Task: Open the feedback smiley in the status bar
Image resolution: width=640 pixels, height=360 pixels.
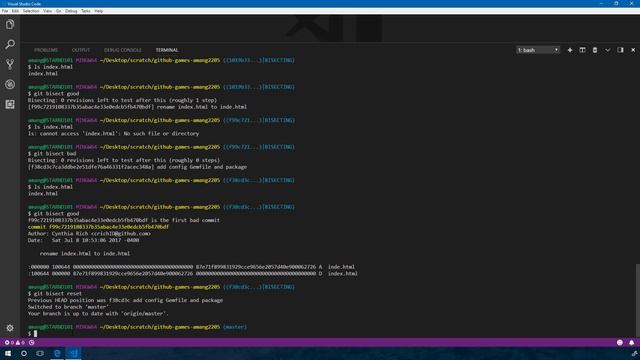Action: click(x=620, y=342)
